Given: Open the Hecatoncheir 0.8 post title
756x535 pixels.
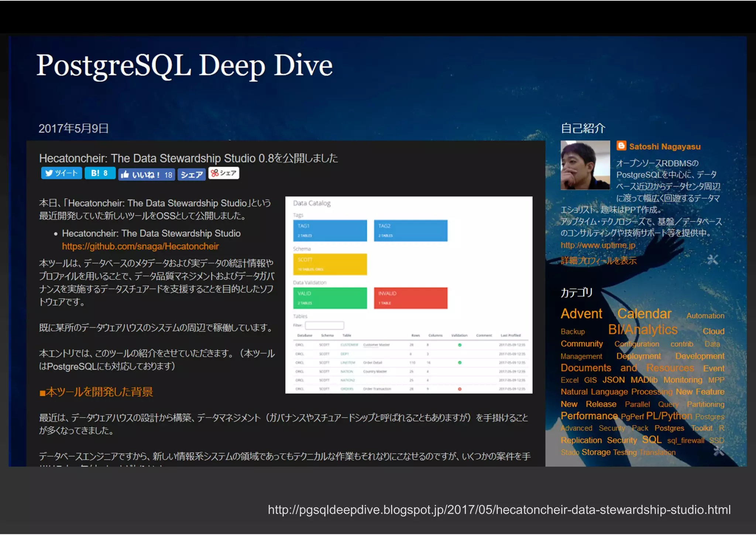Looking at the screenshot, I should (188, 158).
